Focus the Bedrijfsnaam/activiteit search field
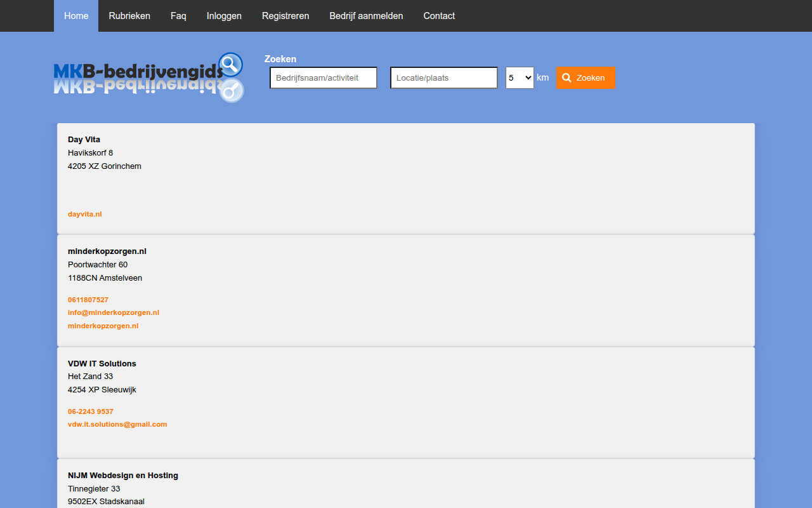812x508 pixels. 324,77
